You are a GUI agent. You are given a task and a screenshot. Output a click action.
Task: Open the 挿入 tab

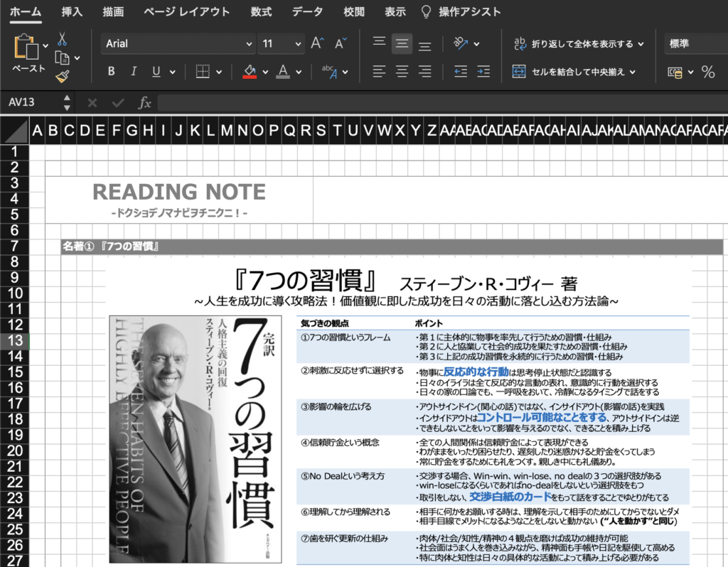(x=72, y=11)
